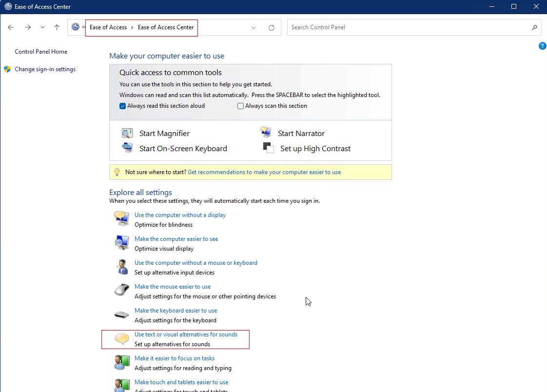The image size is (547, 392).
Task: Open Make it easier to focus on tasks
Action: coord(175,358)
